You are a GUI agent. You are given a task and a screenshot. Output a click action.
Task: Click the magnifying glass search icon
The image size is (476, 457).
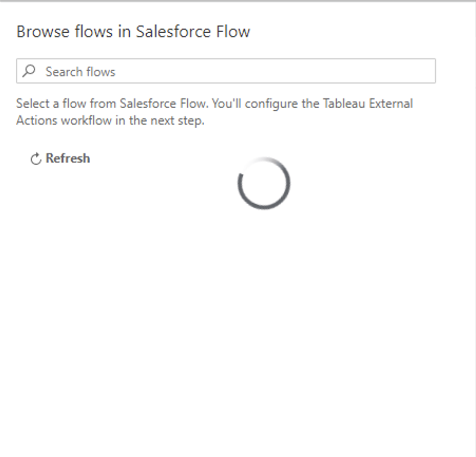pyautogui.click(x=29, y=71)
